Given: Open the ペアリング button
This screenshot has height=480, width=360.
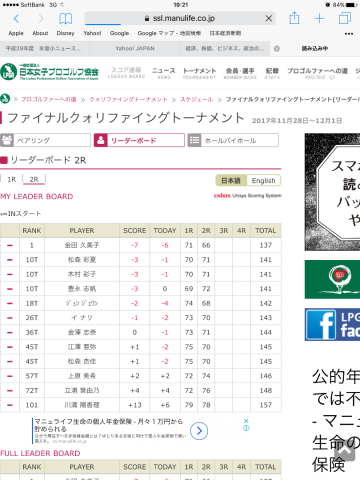Looking at the screenshot, I should [x=45, y=140].
